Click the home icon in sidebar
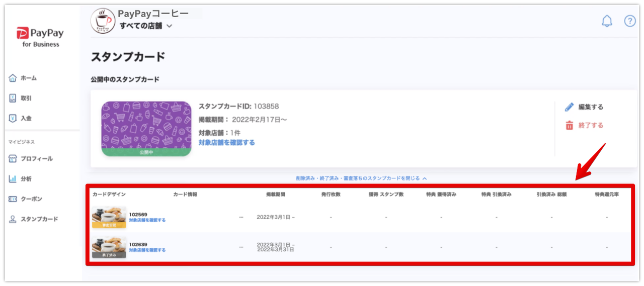The height and width of the screenshot is (286, 644). [13, 78]
